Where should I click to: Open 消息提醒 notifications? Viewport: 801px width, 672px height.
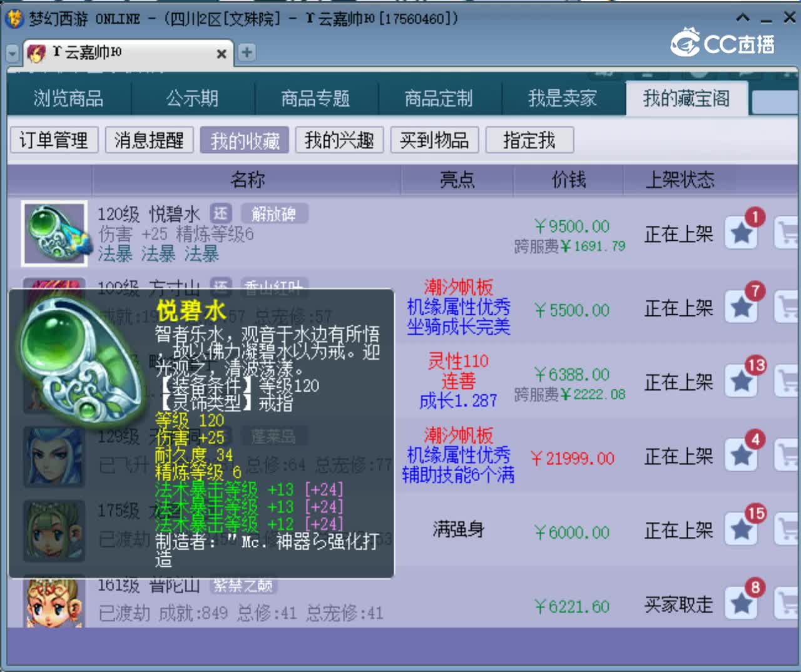point(149,140)
